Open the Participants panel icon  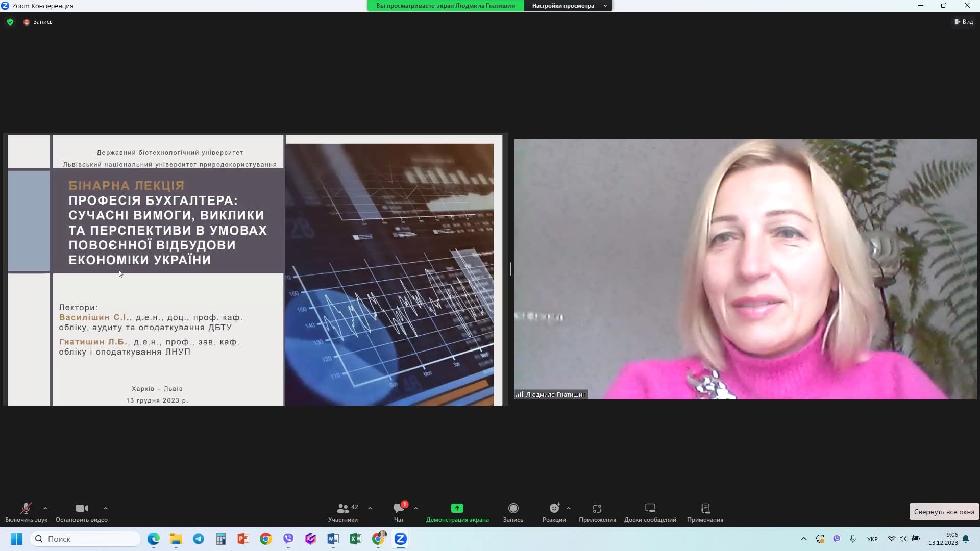pyautogui.click(x=342, y=508)
